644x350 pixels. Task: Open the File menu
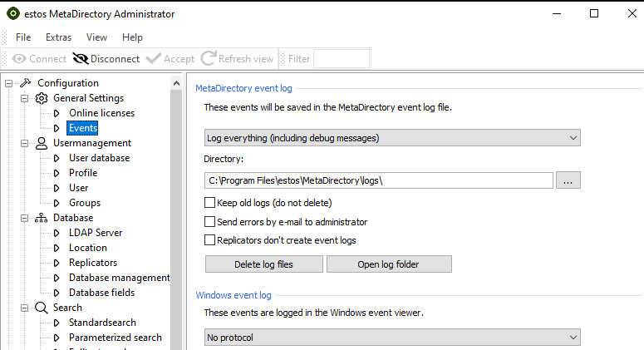click(23, 37)
